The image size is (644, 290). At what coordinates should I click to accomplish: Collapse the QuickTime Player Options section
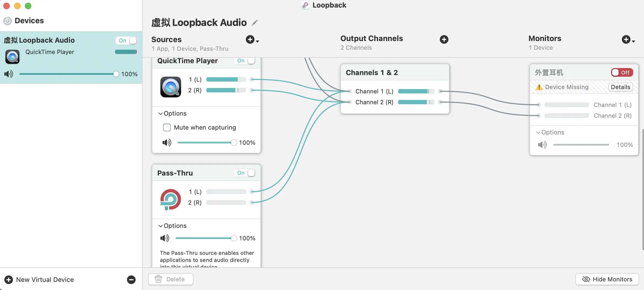160,114
